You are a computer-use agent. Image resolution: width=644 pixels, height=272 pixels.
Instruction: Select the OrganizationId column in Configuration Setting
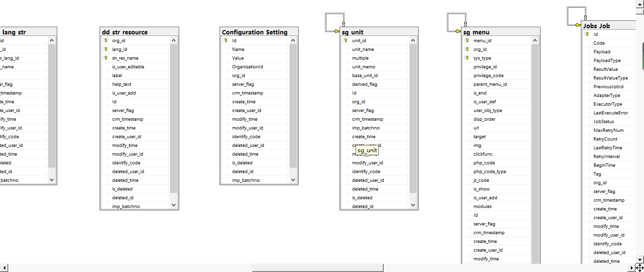pyautogui.click(x=255, y=67)
